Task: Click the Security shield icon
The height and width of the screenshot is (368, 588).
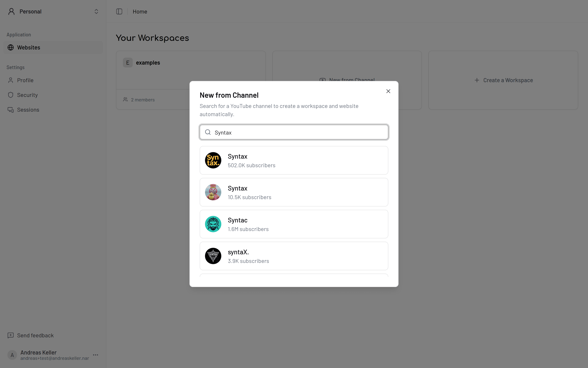Action: point(10,95)
